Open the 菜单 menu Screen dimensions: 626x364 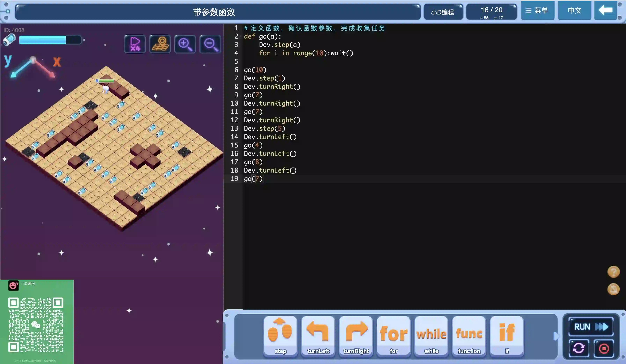point(538,10)
